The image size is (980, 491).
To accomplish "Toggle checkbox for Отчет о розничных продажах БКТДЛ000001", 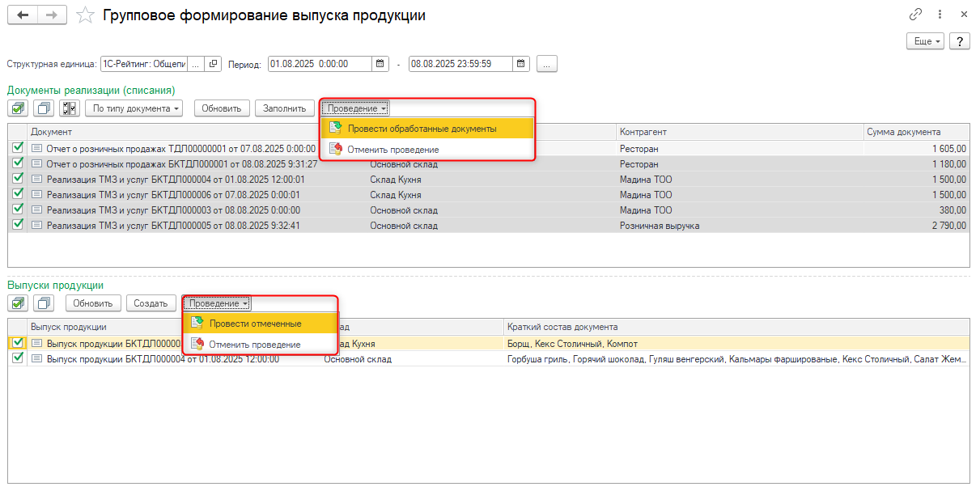I will click(18, 163).
